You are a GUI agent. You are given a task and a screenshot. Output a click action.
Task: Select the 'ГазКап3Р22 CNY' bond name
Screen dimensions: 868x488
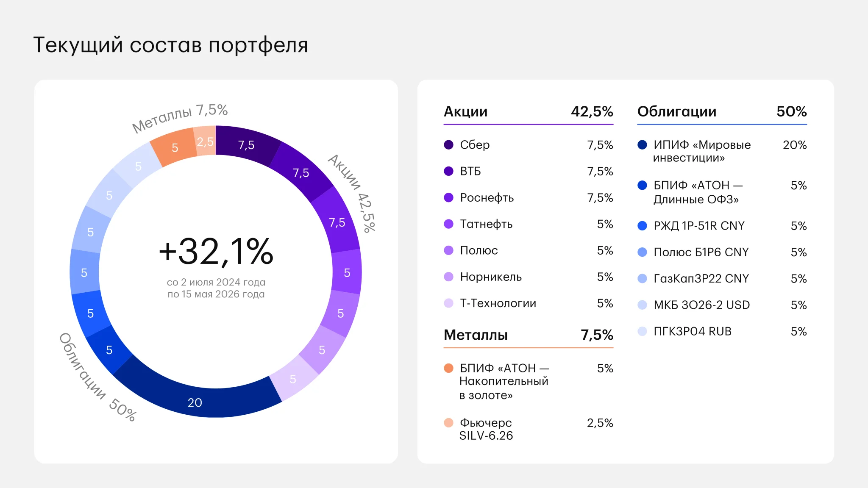click(x=701, y=278)
